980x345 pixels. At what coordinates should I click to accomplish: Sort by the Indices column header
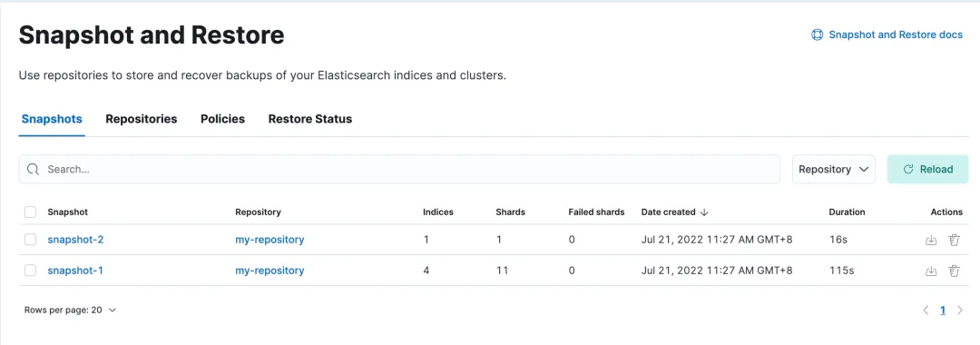tap(438, 212)
